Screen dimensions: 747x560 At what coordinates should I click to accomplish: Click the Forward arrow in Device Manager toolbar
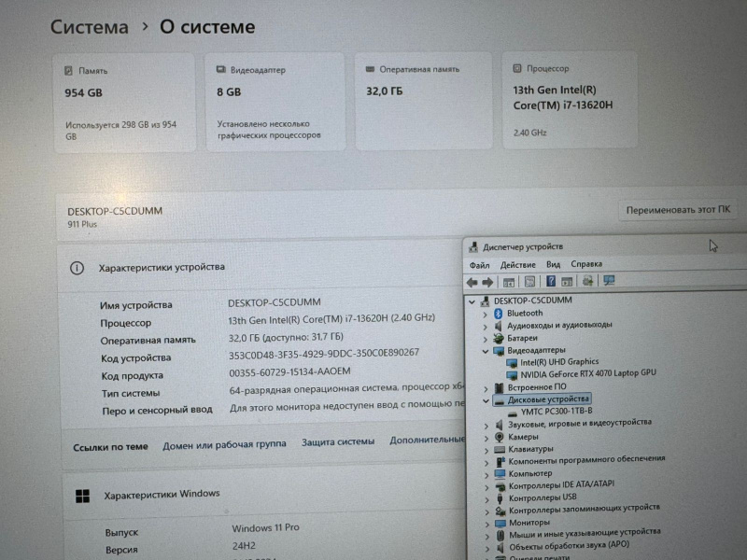point(487,283)
